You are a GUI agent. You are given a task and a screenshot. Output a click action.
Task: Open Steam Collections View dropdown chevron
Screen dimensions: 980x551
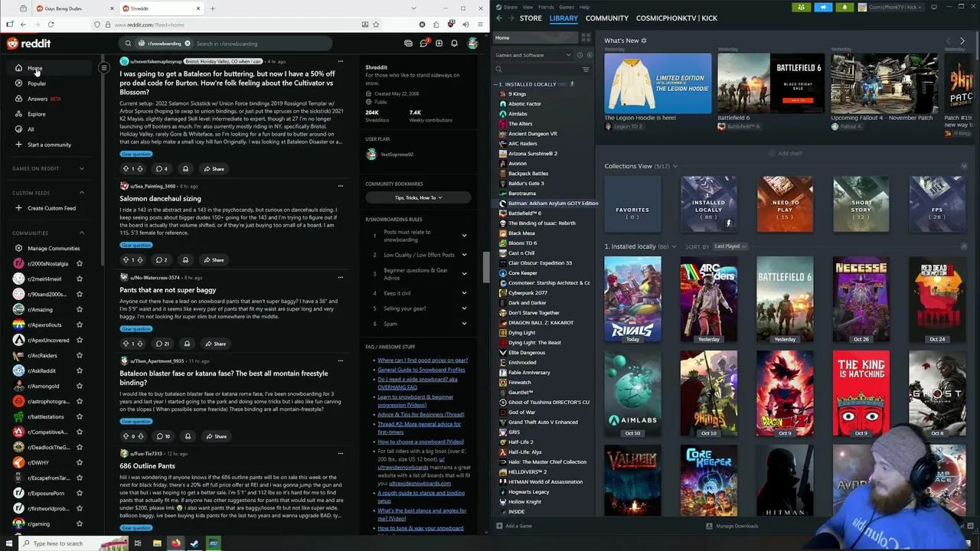click(675, 166)
